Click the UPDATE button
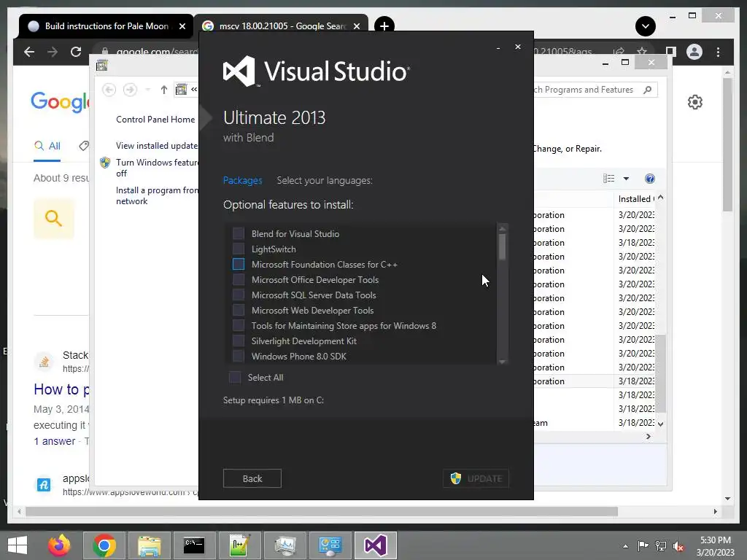Image resolution: width=747 pixels, height=560 pixels. coord(476,478)
